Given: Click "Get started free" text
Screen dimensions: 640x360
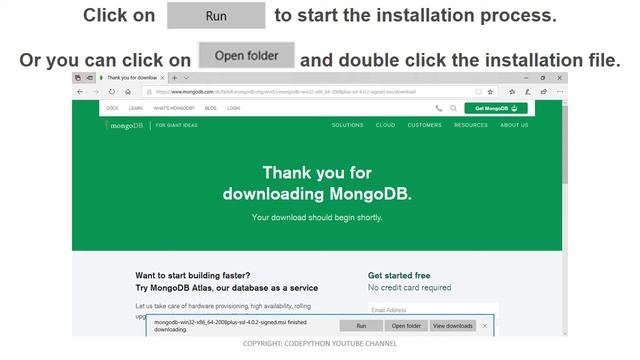Looking at the screenshot, I should (x=399, y=276).
